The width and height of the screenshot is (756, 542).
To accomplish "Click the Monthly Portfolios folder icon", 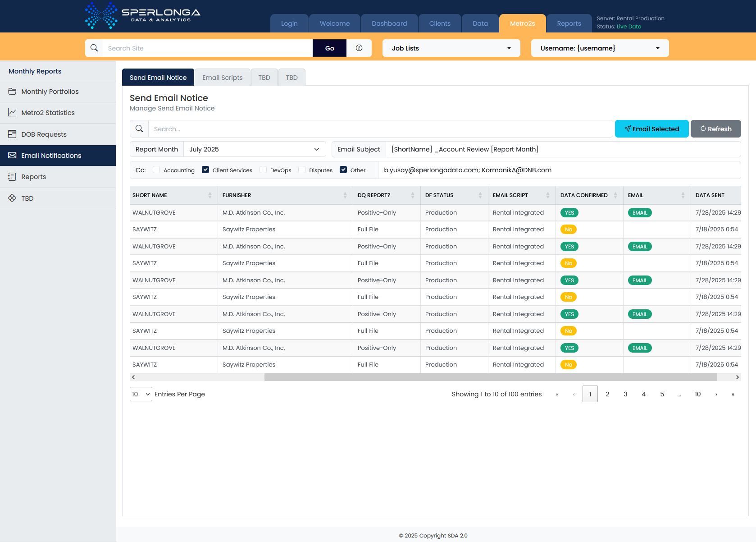I will pyautogui.click(x=12, y=92).
